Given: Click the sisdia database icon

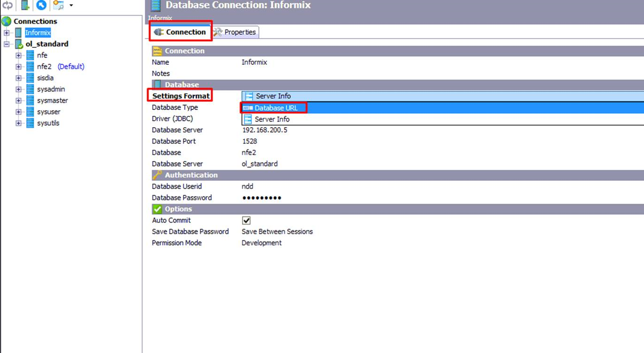Looking at the screenshot, I should coord(30,78).
